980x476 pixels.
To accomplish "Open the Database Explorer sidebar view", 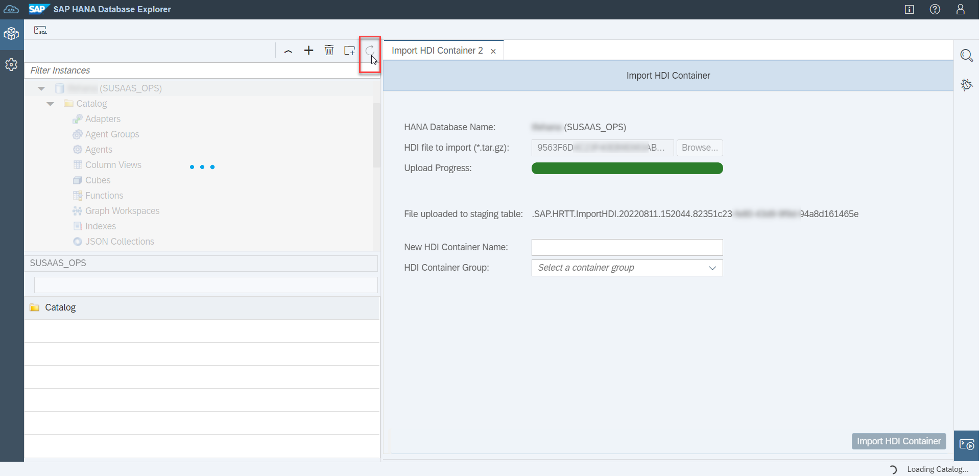I will [11, 34].
